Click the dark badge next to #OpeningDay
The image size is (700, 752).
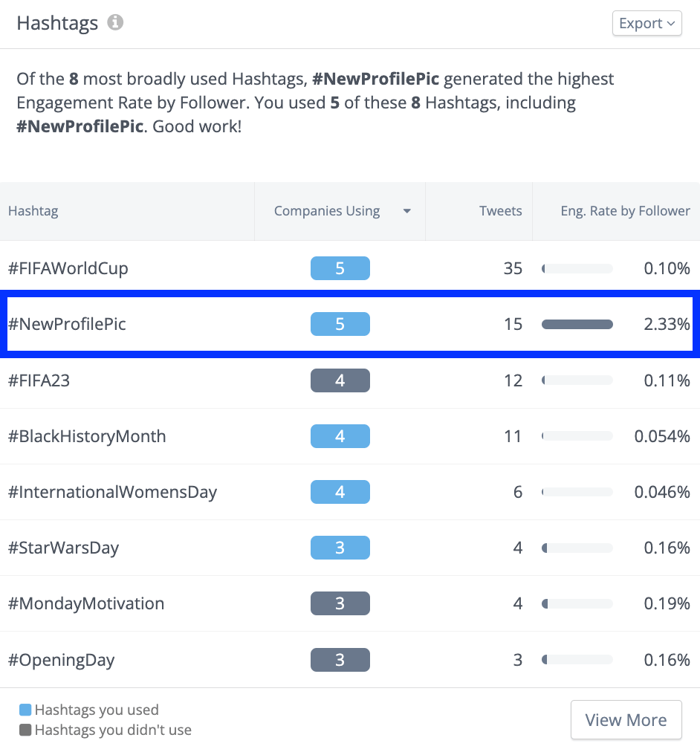pos(340,660)
